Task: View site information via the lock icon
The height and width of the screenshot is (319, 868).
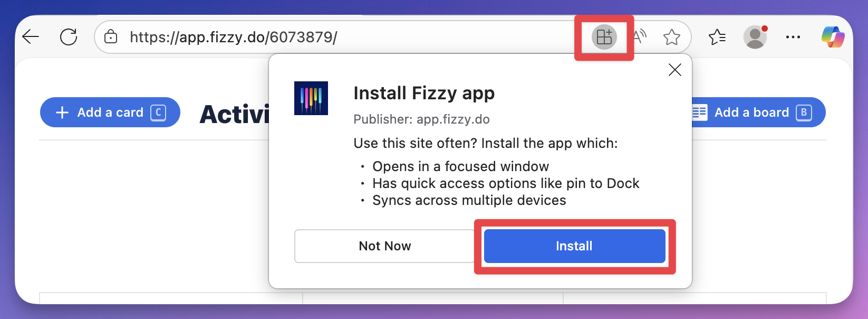Action: (111, 37)
